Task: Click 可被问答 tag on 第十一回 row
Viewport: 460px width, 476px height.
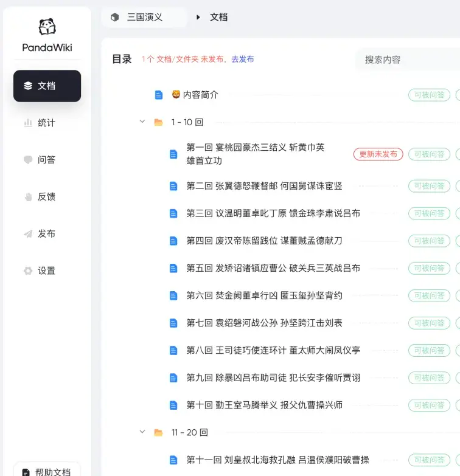Action: pyautogui.click(x=429, y=460)
